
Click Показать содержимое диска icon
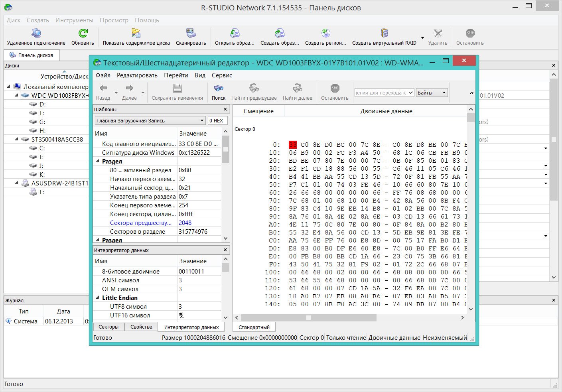136,33
